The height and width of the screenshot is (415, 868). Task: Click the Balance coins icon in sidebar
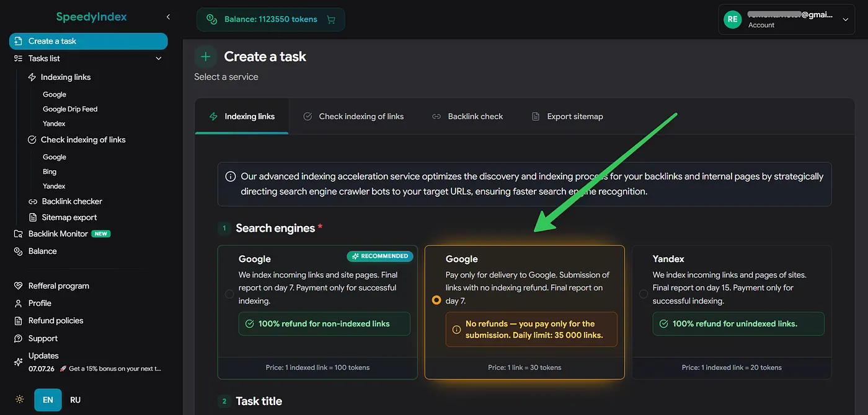(x=18, y=251)
